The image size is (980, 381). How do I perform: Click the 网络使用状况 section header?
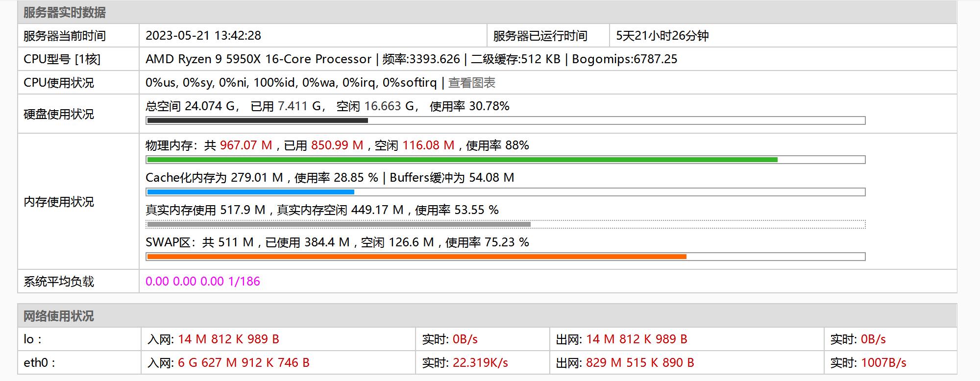[59, 316]
